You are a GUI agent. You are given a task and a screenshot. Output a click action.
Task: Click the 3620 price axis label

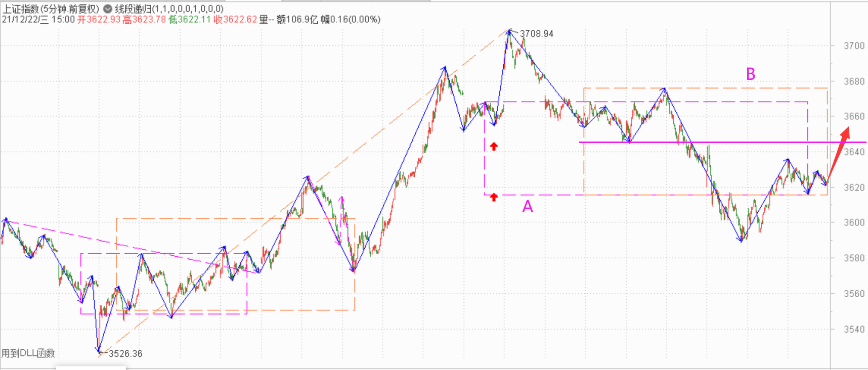point(854,188)
